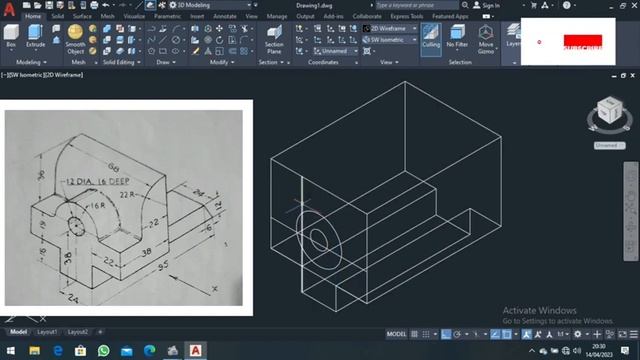The width and height of the screenshot is (640, 360).
Task: Click the Customization menu icon in status bar
Action: point(633,334)
